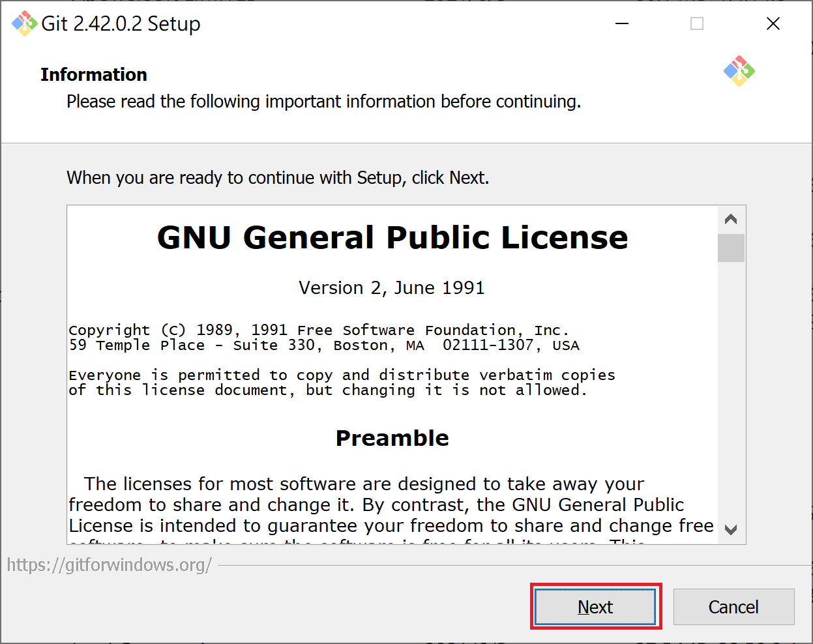The width and height of the screenshot is (813, 644).
Task: Click the license text scrollbar thumb
Action: click(731, 248)
